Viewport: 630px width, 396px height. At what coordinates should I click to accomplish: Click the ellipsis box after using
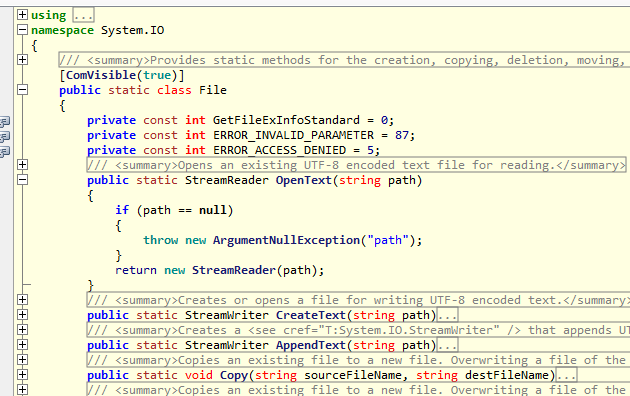[x=83, y=15]
